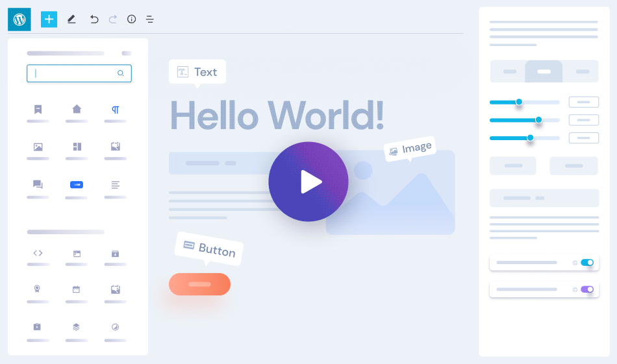
Task: Open the list view outline icon
Action: pyautogui.click(x=149, y=19)
